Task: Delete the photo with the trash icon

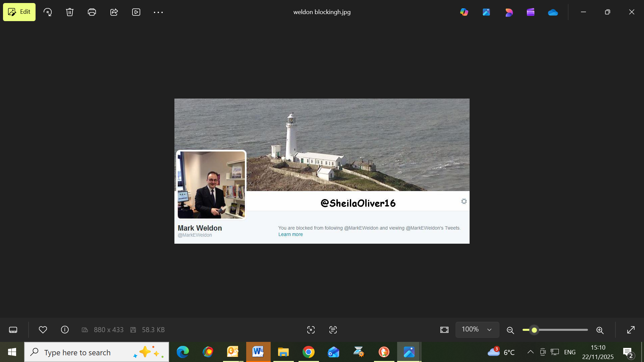Action: point(70,12)
